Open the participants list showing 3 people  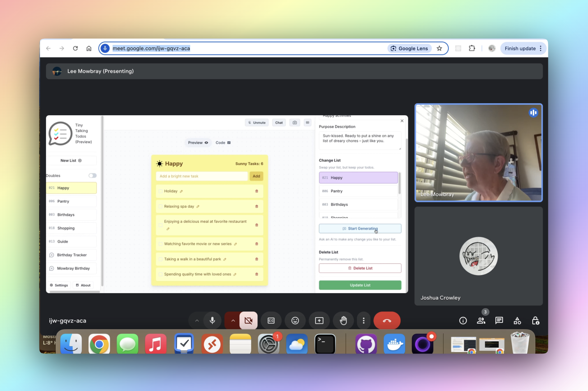481,320
